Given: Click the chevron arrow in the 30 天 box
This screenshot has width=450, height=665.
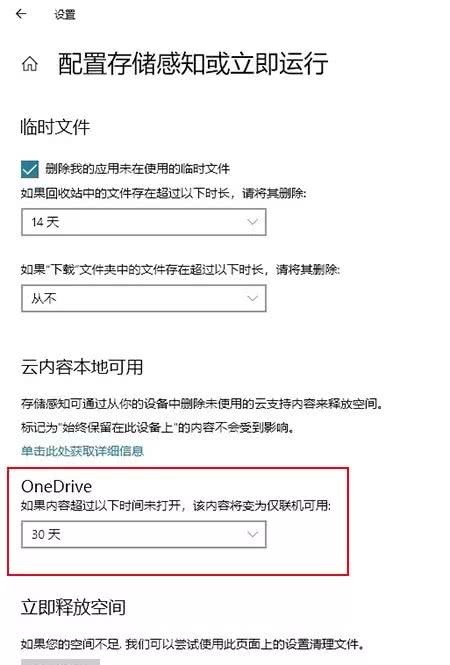Looking at the screenshot, I should point(252,534).
